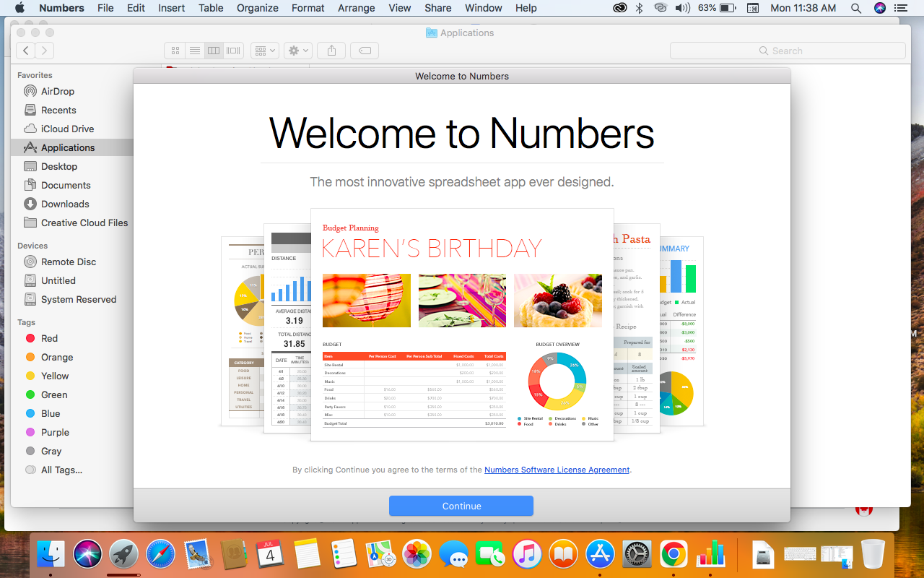Image resolution: width=924 pixels, height=578 pixels.
Task: Switch Finder to list view
Action: (x=194, y=51)
